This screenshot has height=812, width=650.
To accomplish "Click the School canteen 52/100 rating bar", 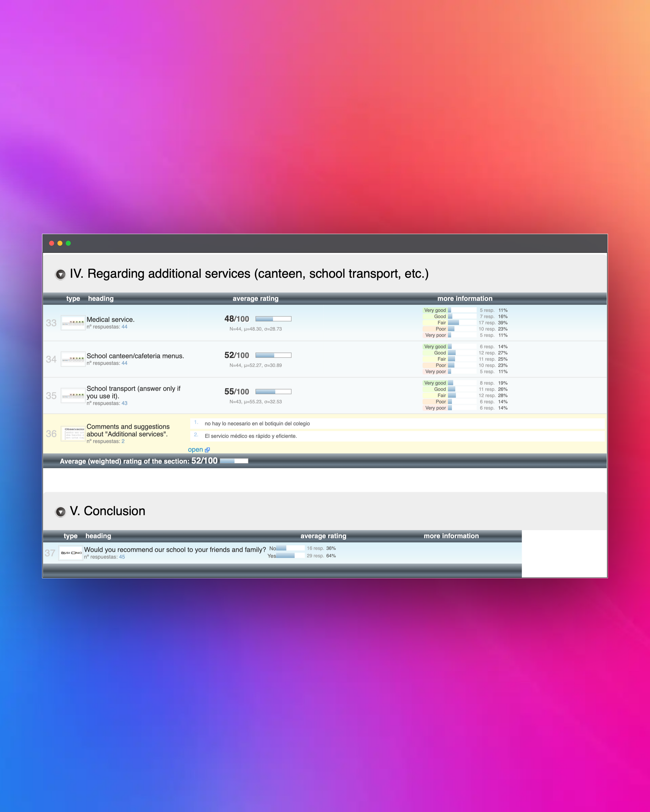I will pyautogui.click(x=273, y=355).
